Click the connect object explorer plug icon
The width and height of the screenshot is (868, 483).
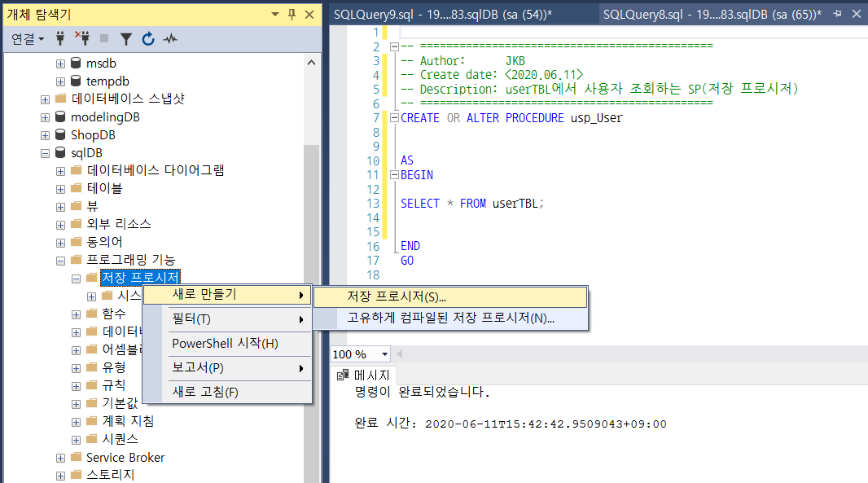(x=60, y=38)
